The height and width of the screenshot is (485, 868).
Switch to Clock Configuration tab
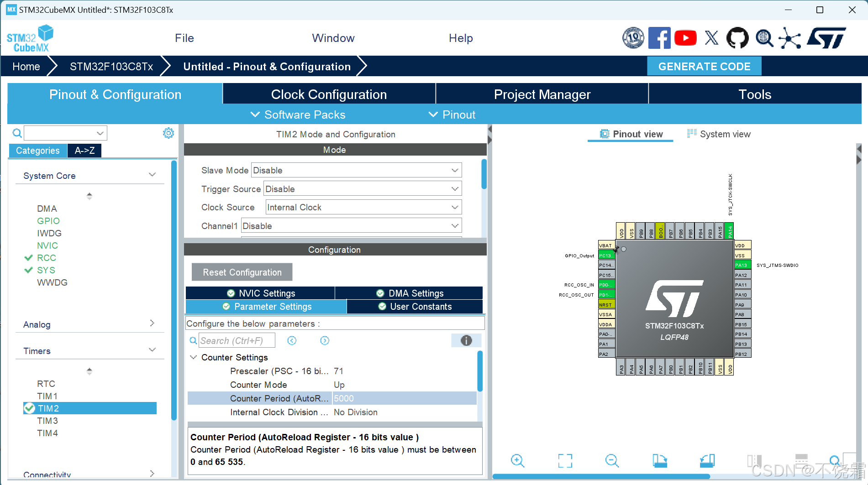click(x=329, y=94)
